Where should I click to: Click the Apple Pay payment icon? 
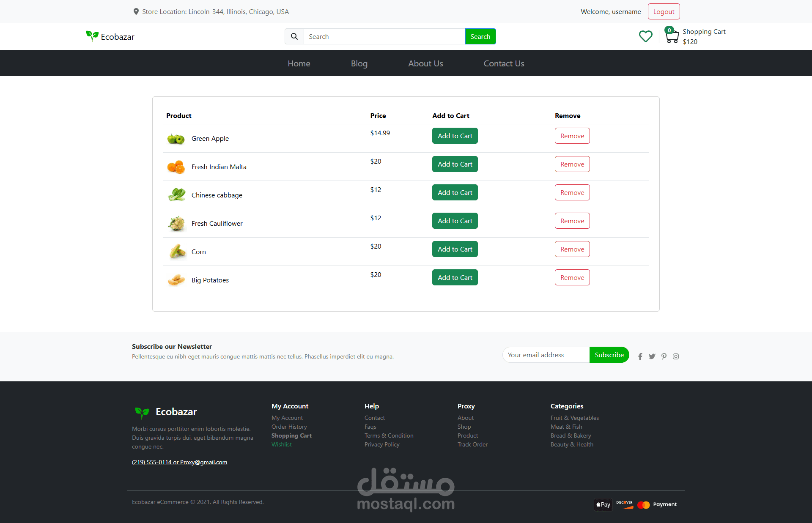pos(603,504)
